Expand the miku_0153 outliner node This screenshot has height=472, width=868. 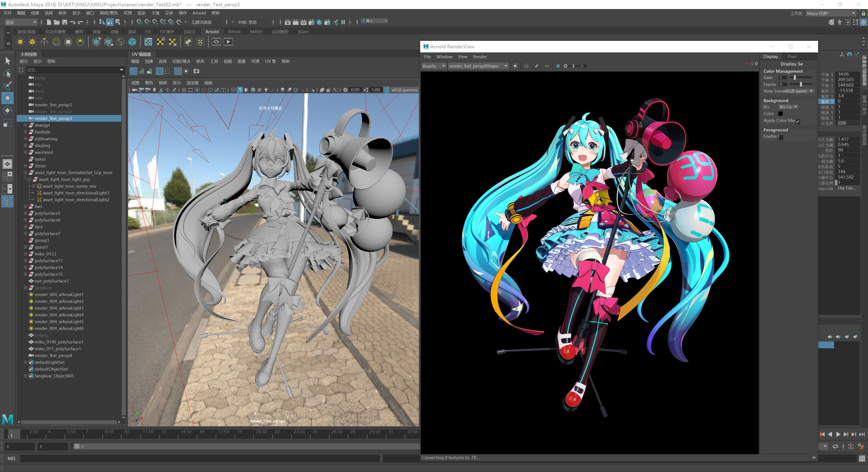25,254
